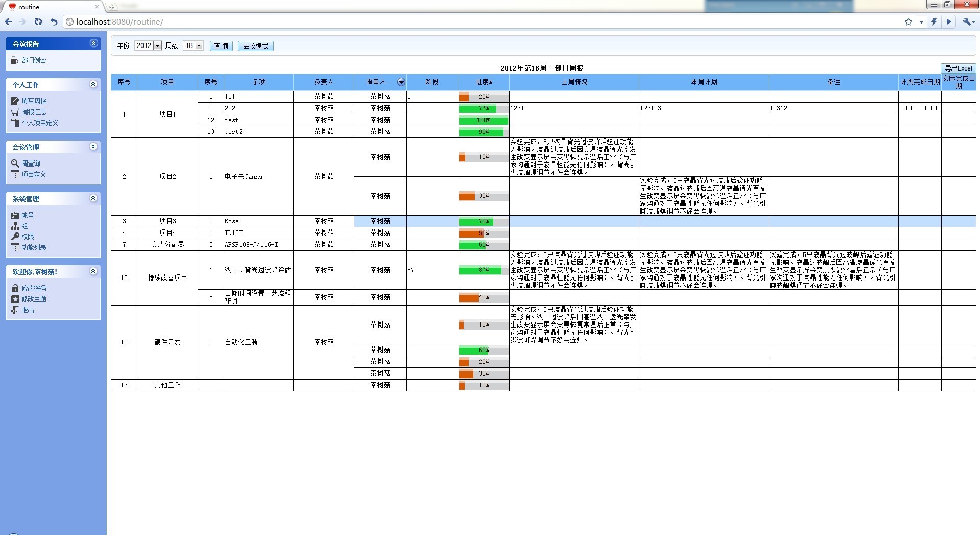The image size is (980, 535).
Task: Click the 硬件开发 project cell
Action: [x=168, y=342]
